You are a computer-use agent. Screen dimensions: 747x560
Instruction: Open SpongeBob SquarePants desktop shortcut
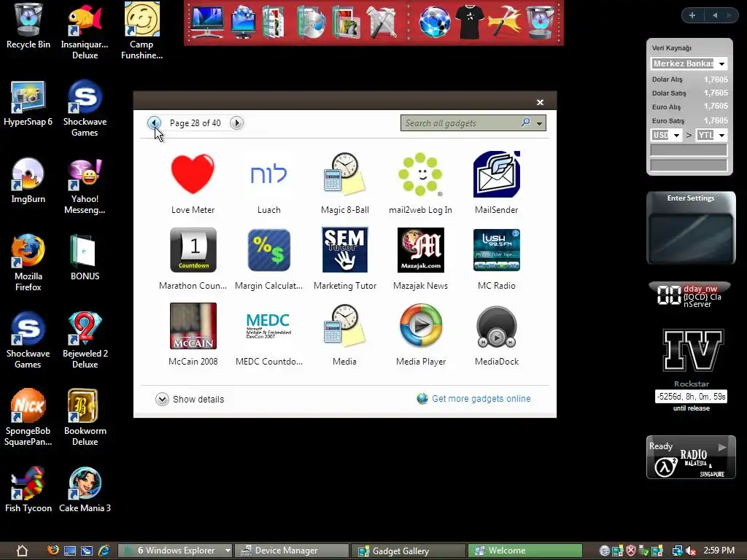coord(28,418)
